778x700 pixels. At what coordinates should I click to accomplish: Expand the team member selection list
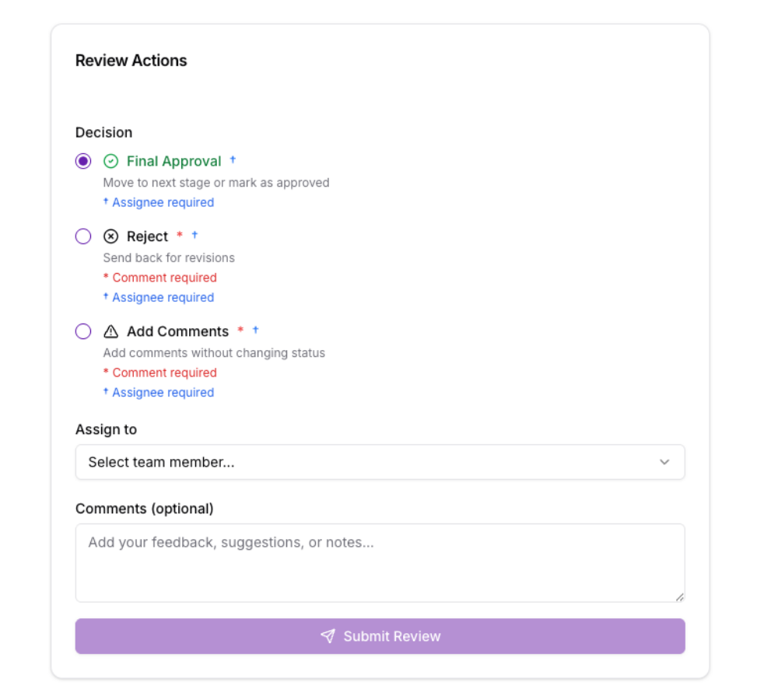click(x=380, y=462)
